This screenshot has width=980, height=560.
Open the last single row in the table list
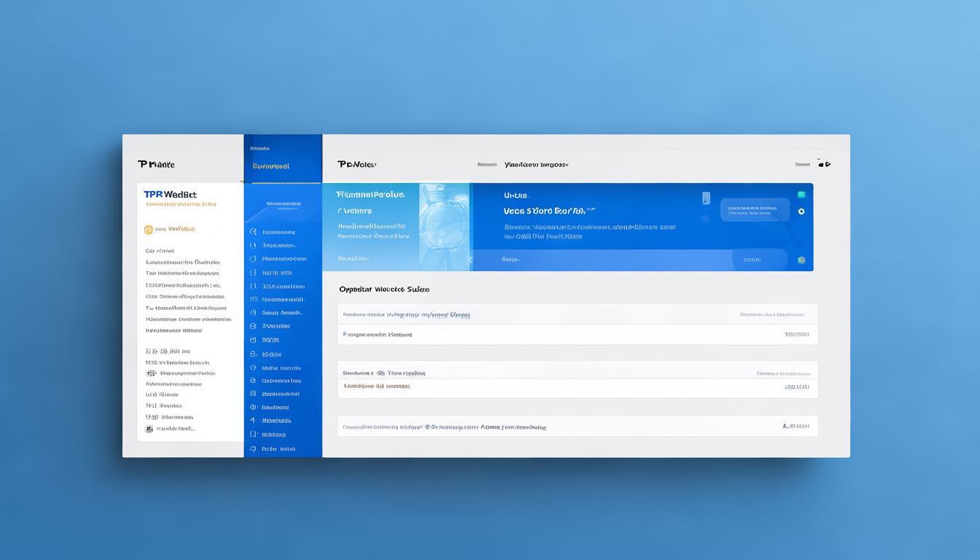click(577, 427)
